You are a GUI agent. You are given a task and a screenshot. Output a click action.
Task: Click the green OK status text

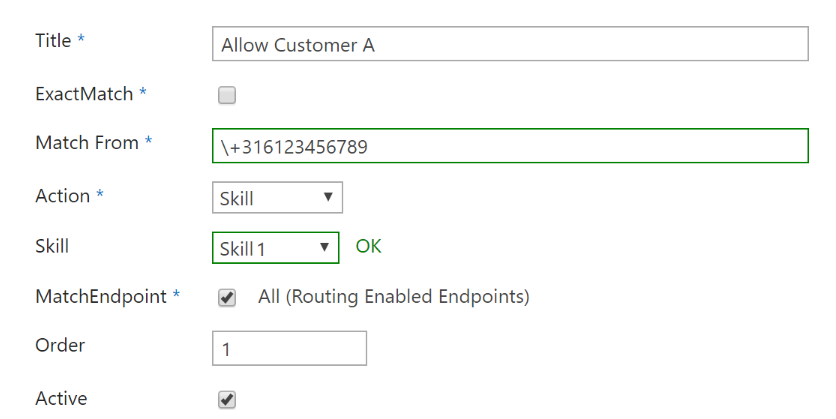(x=368, y=246)
